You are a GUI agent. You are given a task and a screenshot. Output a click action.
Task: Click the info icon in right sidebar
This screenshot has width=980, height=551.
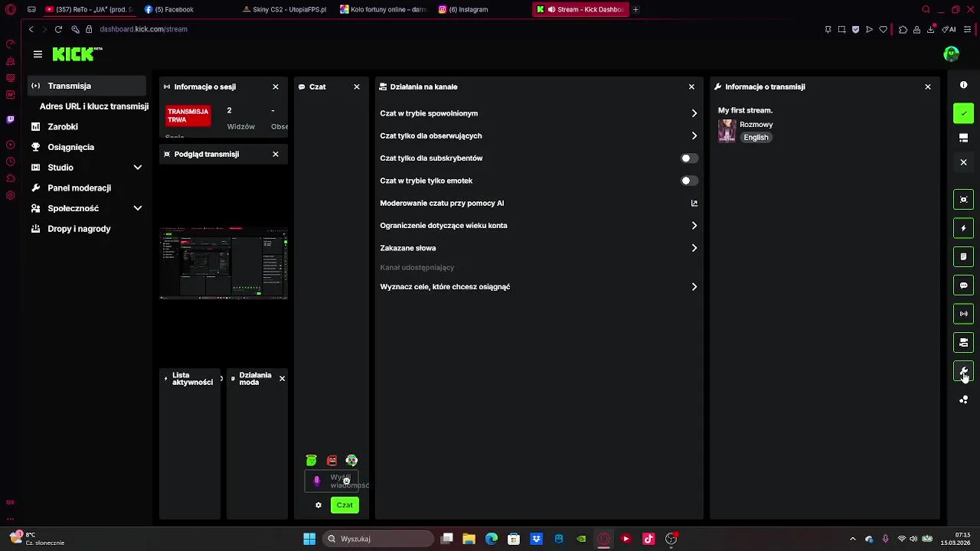point(963,85)
